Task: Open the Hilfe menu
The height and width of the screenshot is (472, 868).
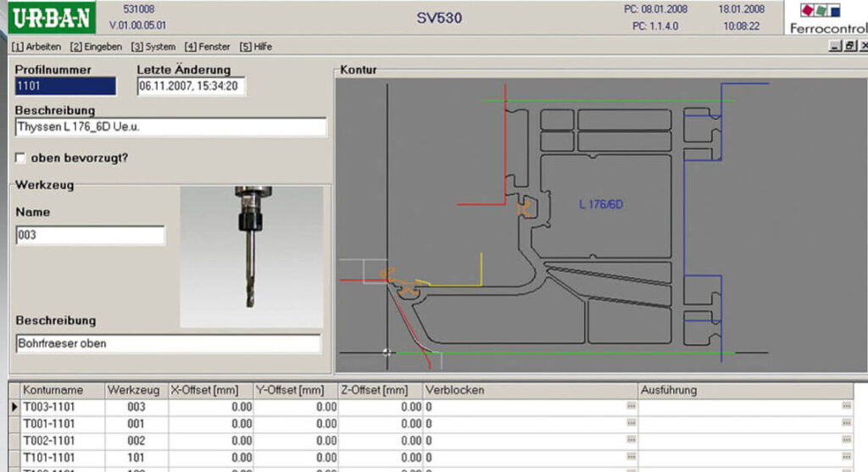Action: [x=256, y=47]
